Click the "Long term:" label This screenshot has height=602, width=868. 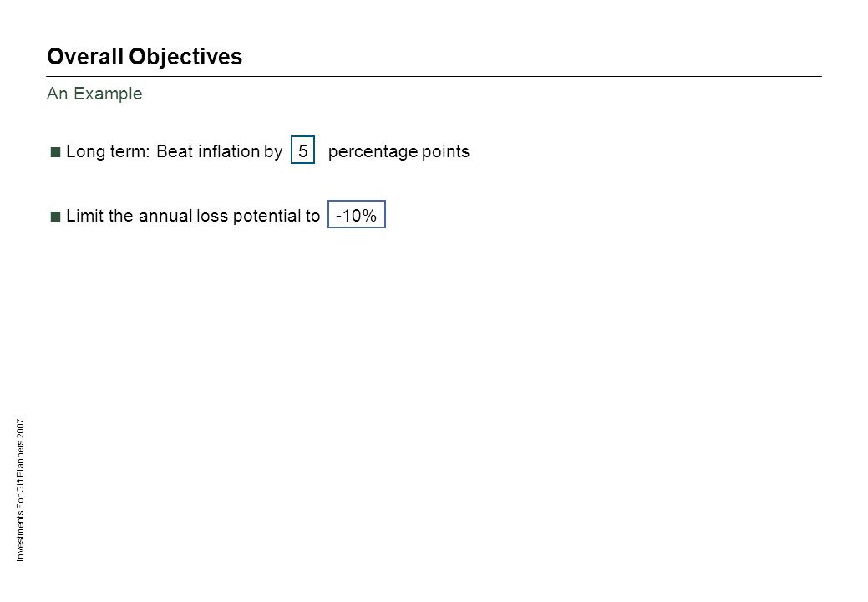(108, 151)
